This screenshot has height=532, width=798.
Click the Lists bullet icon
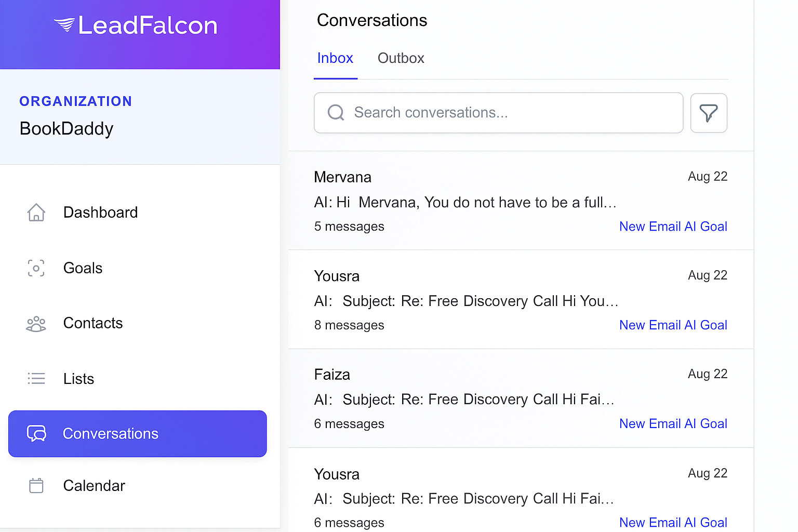[36, 379]
